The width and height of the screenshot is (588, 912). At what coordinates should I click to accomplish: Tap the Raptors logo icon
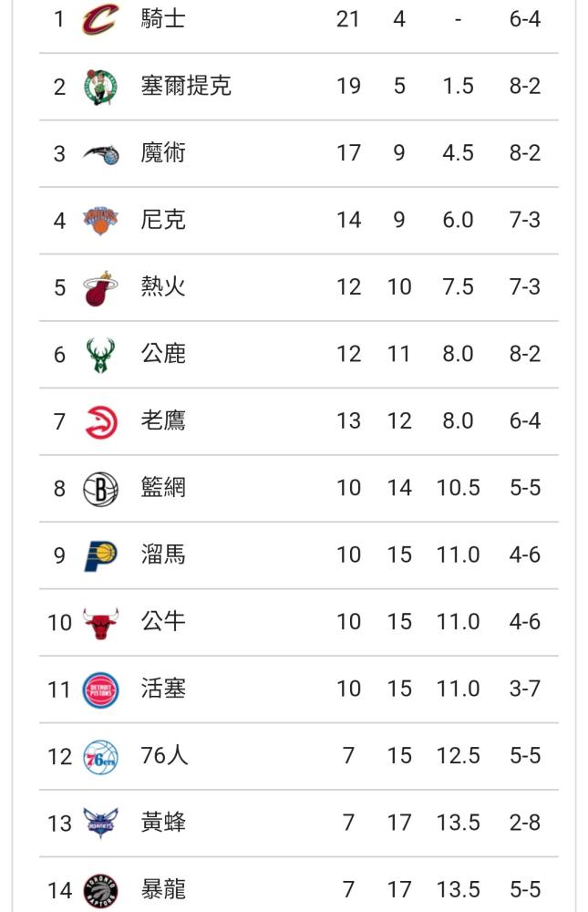[100, 890]
